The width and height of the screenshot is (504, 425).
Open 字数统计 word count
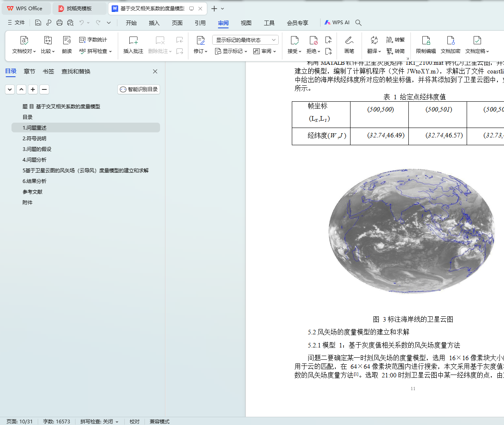pos(93,40)
